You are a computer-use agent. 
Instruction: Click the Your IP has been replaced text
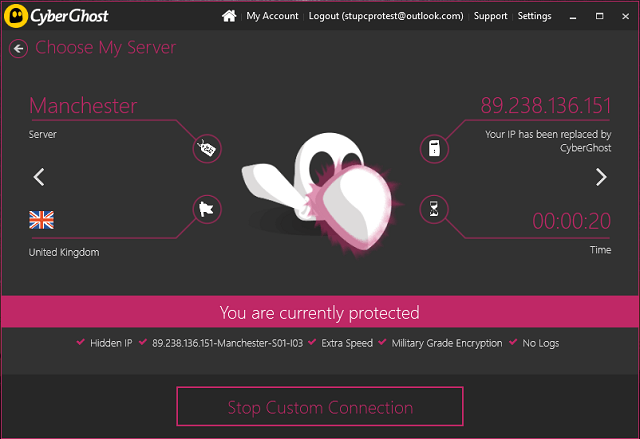point(548,141)
